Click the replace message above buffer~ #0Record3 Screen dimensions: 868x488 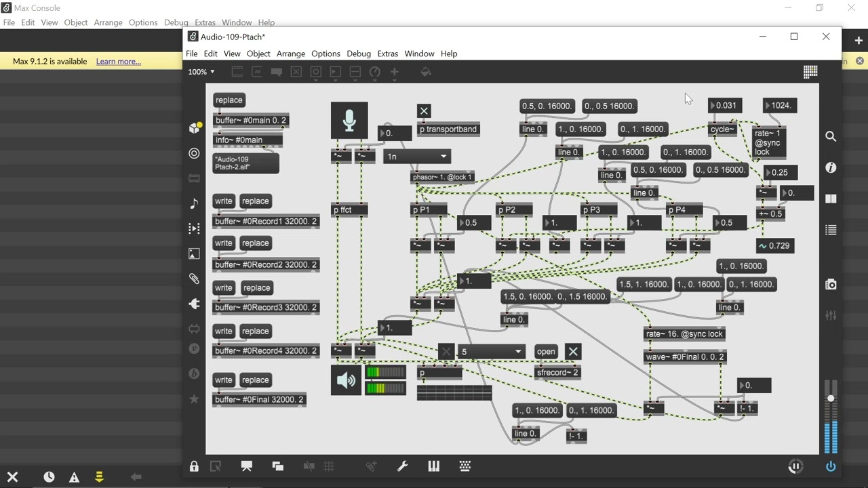[x=257, y=288]
